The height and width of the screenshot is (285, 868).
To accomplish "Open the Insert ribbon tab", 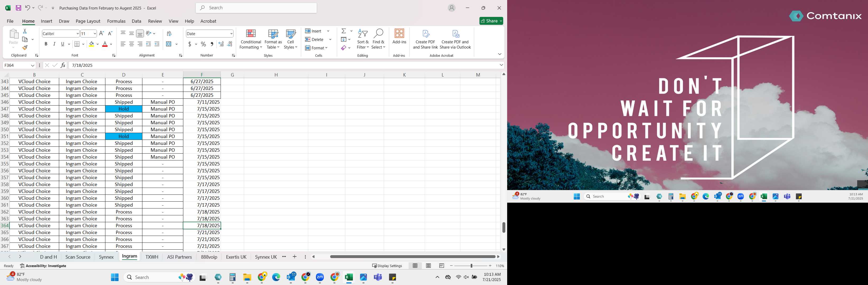I will tap(46, 21).
